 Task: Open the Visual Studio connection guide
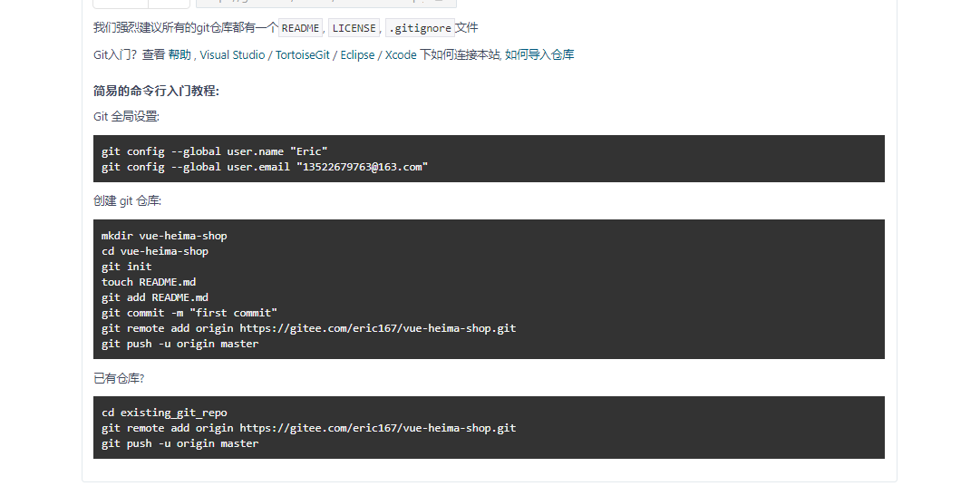(232, 55)
